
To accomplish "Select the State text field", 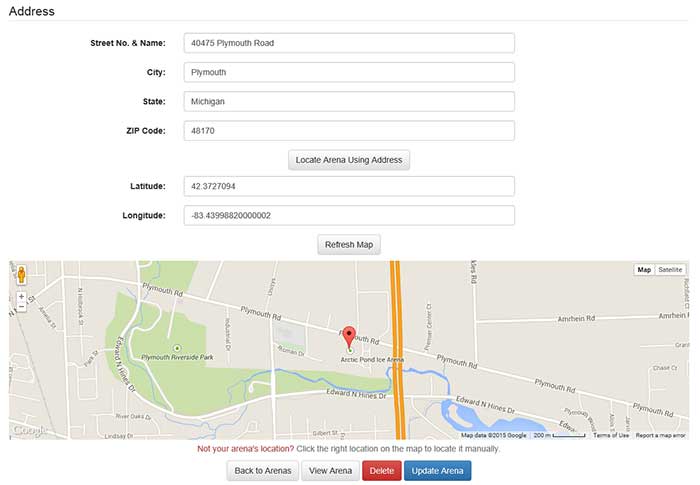I will 349,102.
